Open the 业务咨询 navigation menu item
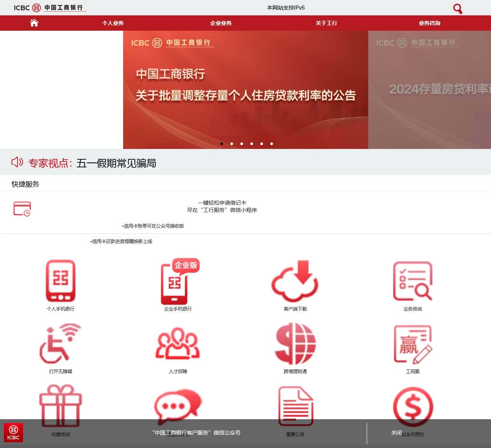 pos(430,23)
